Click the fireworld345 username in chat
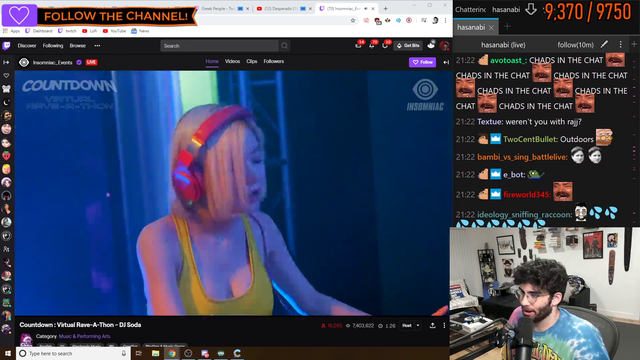 click(x=527, y=195)
